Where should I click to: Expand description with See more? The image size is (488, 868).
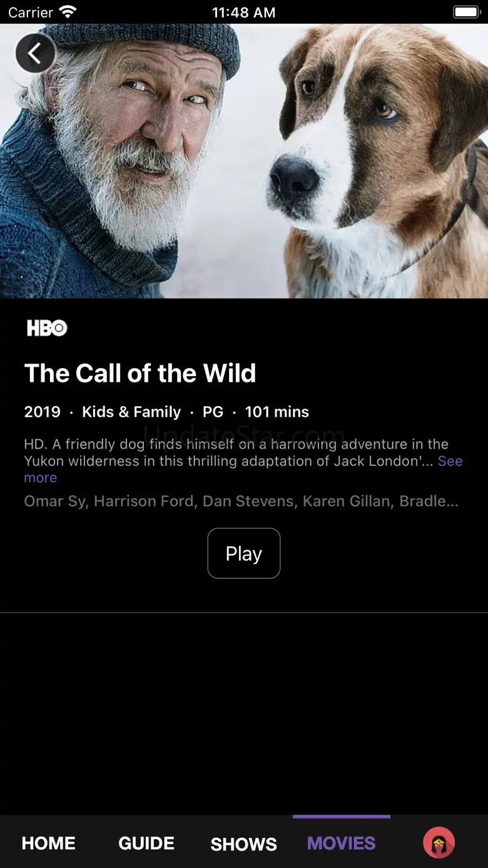point(243,469)
